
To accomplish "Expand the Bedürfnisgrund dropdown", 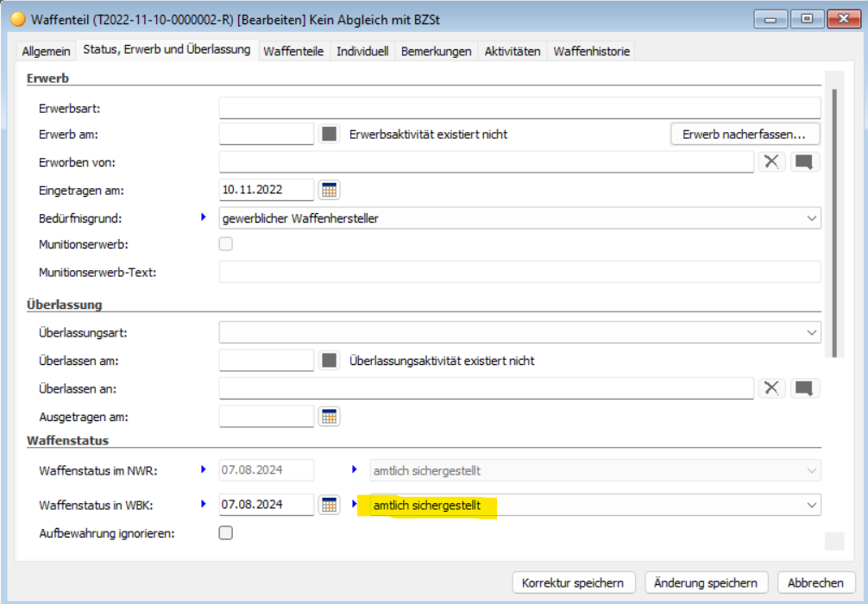I will (x=811, y=218).
